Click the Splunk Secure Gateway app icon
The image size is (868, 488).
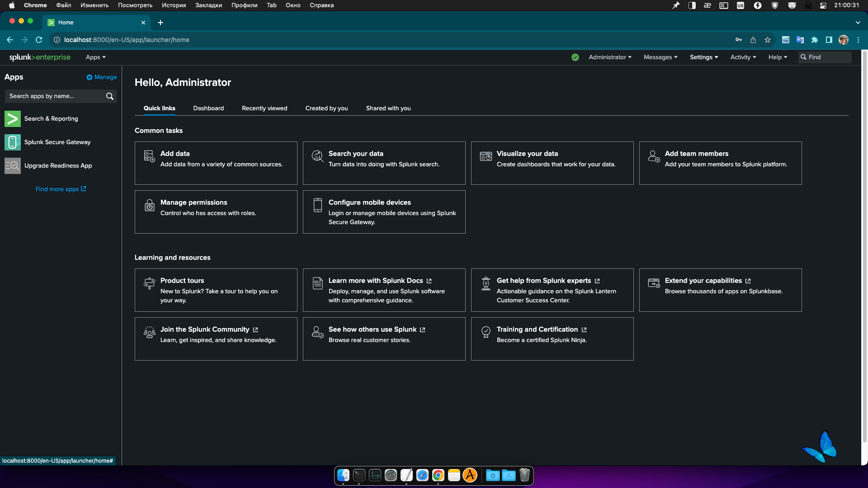click(x=13, y=142)
